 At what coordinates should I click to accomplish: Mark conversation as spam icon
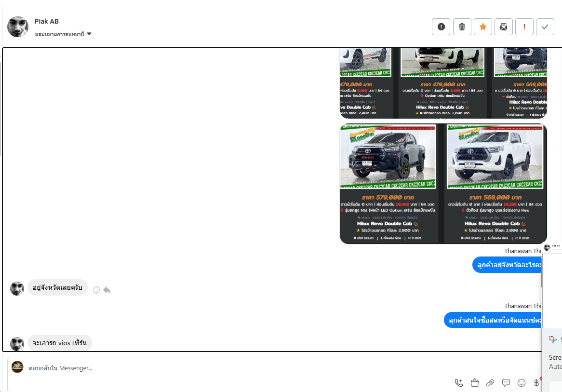click(441, 27)
